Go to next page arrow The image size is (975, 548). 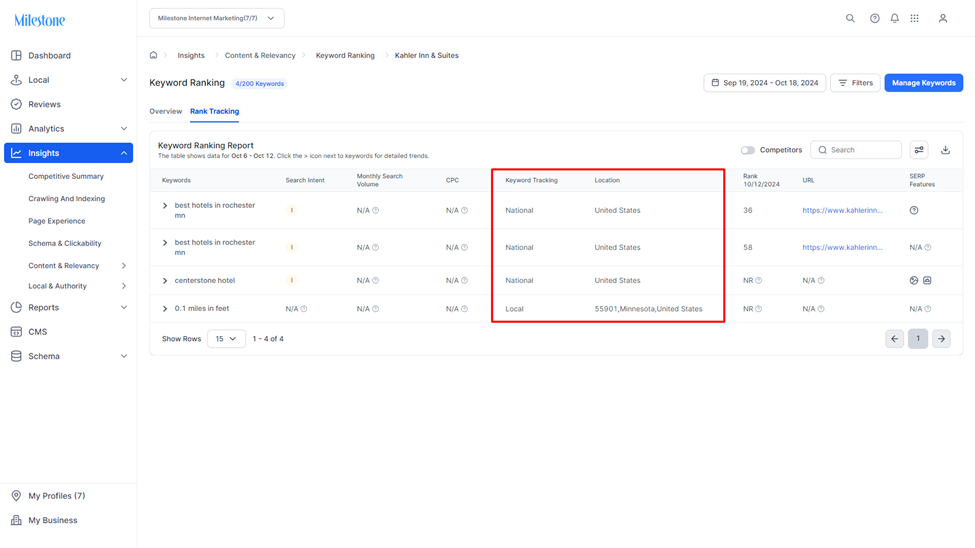[x=941, y=339]
